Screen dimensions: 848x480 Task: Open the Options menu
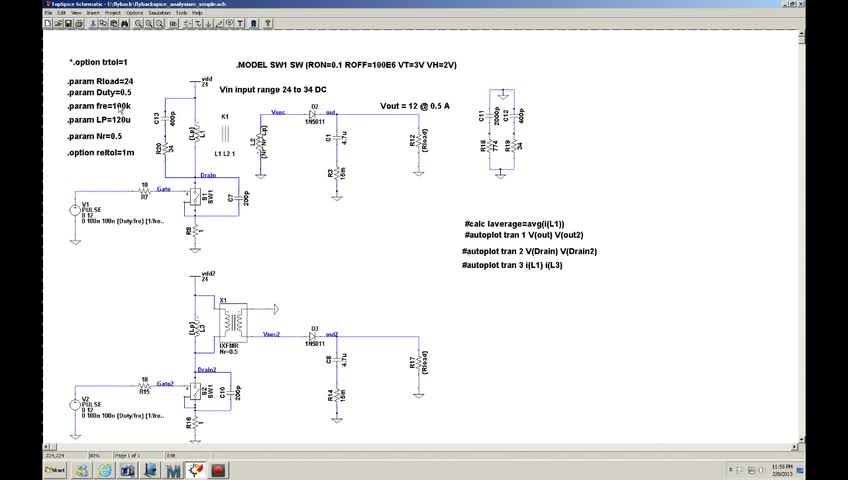click(x=134, y=13)
